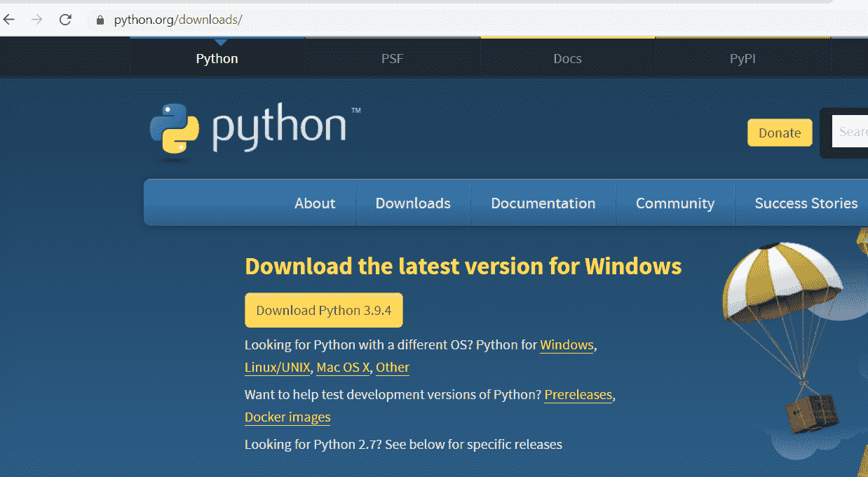Image resolution: width=868 pixels, height=477 pixels.
Task: Click the 'Download the latest version for Windows' heading
Action: tap(463, 267)
